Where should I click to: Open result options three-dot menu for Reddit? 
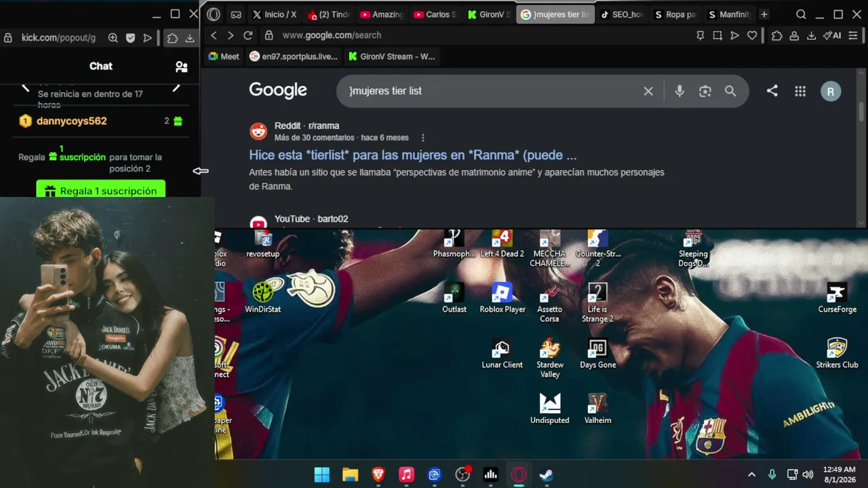pyautogui.click(x=423, y=138)
